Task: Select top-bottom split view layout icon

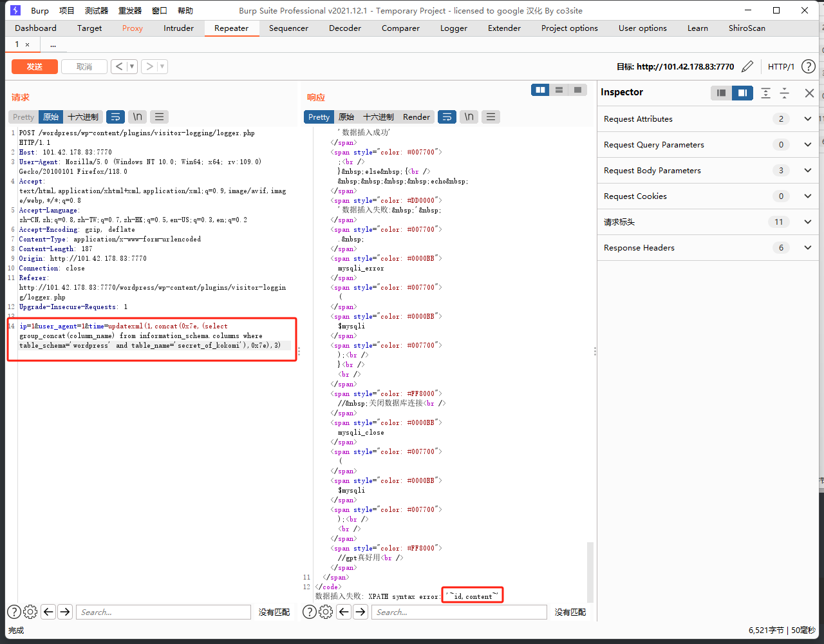Action: (559, 90)
